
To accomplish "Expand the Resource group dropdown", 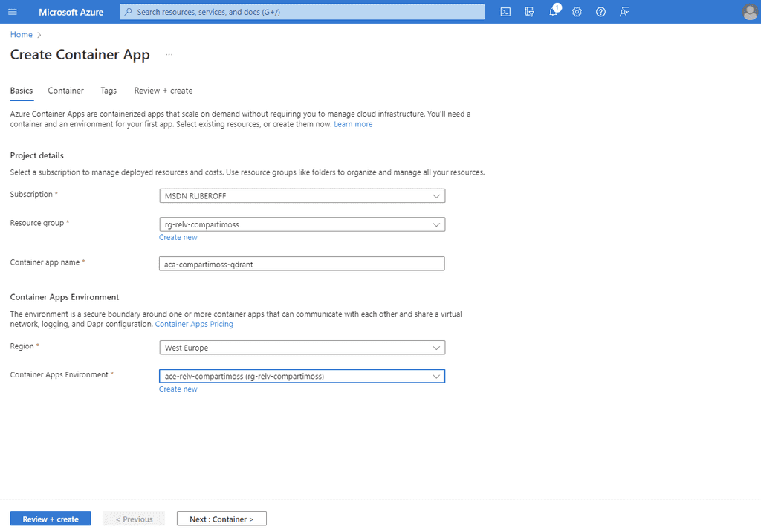I will coord(302,224).
